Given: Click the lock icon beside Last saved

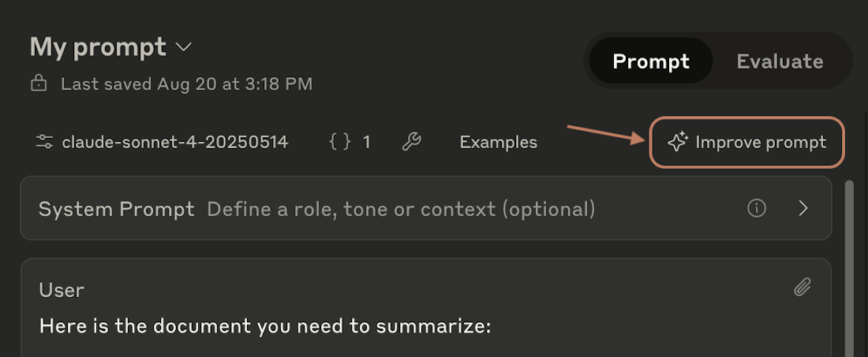Looking at the screenshot, I should click(38, 83).
